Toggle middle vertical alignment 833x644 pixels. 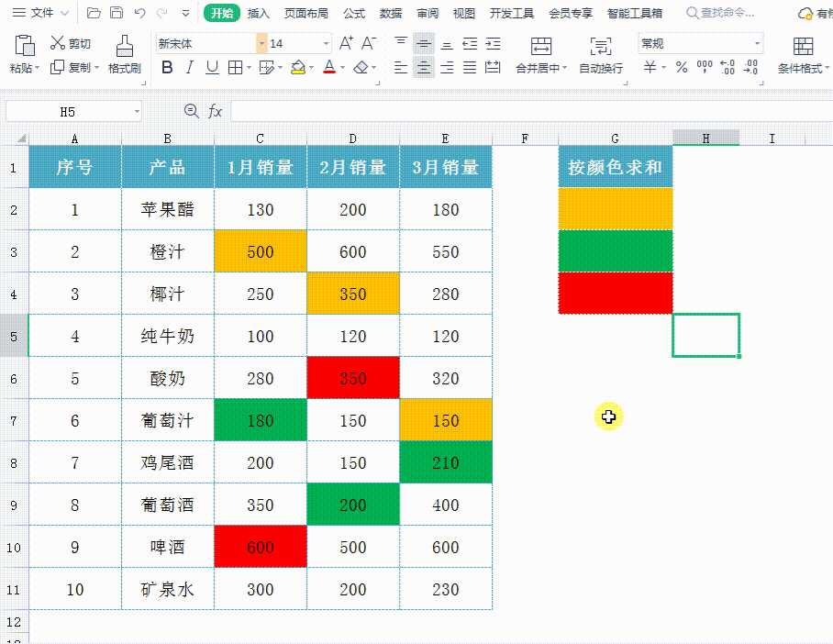pos(424,43)
